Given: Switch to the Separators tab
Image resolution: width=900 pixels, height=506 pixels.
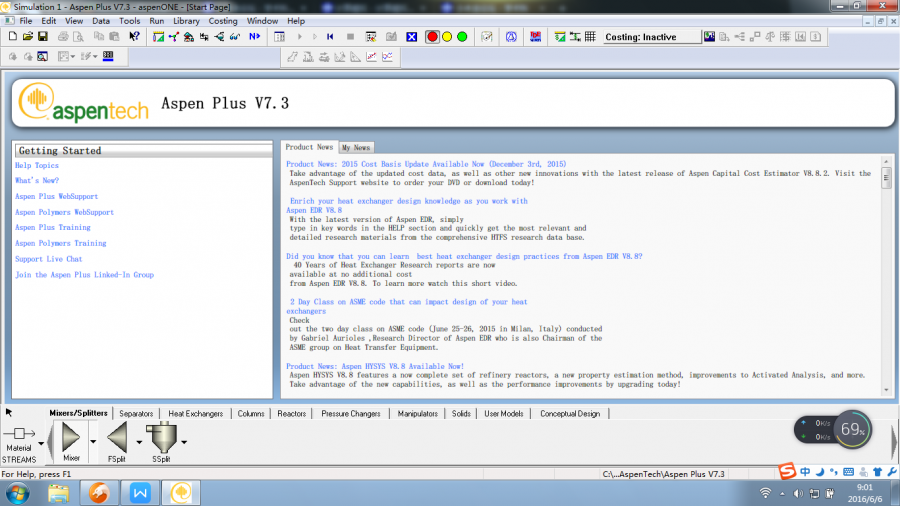Looking at the screenshot, I should [x=136, y=414].
